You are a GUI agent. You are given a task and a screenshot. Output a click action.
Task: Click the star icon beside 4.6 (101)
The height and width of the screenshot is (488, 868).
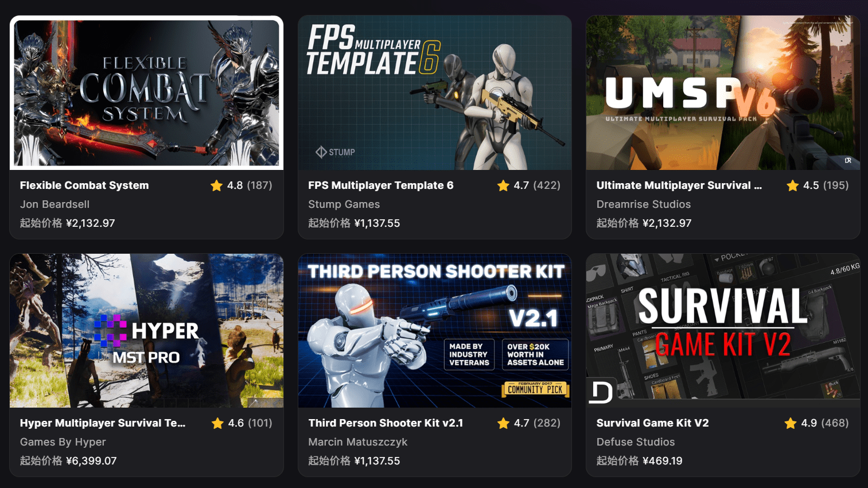click(x=217, y=423)
